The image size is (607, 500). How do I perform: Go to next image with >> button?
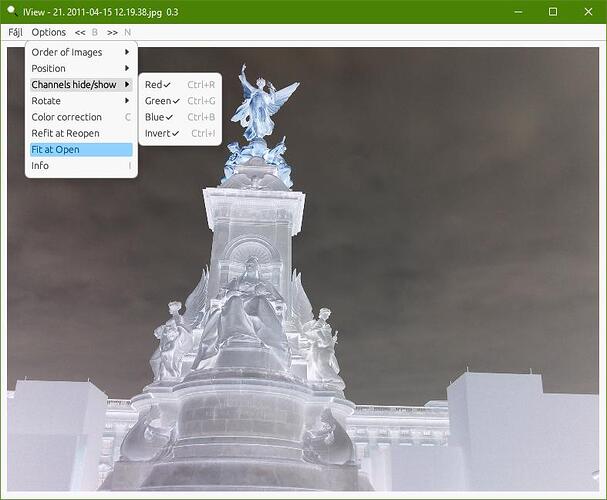[x=112, y=33]
